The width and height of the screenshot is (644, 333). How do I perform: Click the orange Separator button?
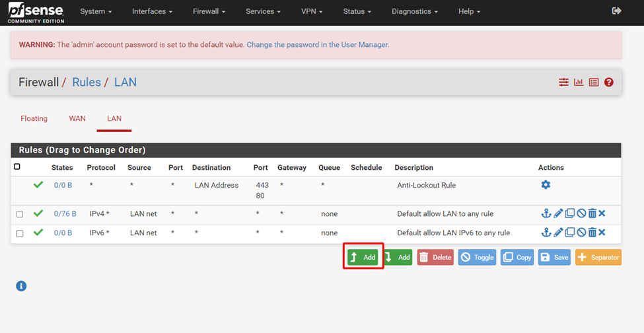click(598, 257)
